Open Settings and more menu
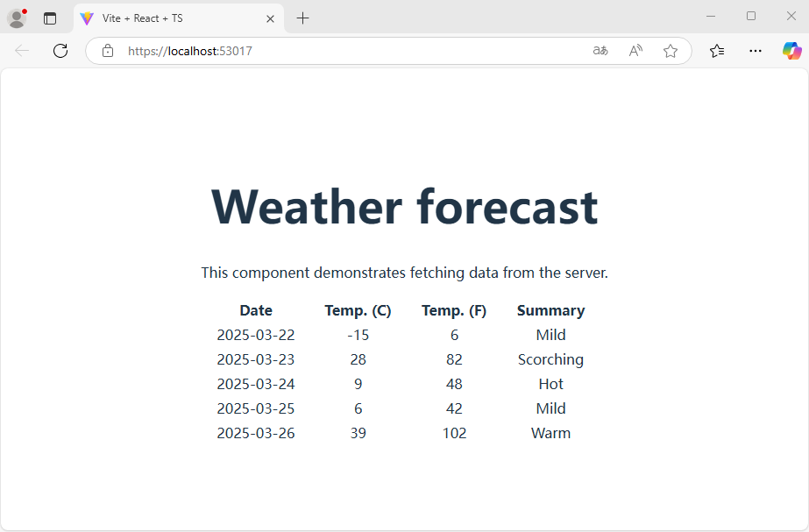 click(x=756, y=51)
